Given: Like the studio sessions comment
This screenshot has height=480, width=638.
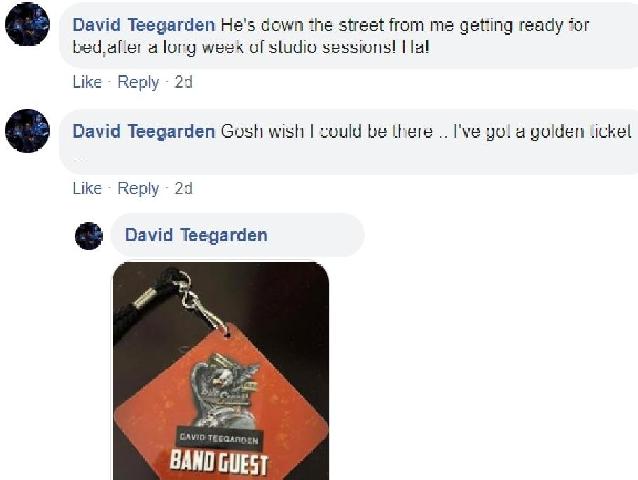Looking at the screenshot, I should (87, 82).
